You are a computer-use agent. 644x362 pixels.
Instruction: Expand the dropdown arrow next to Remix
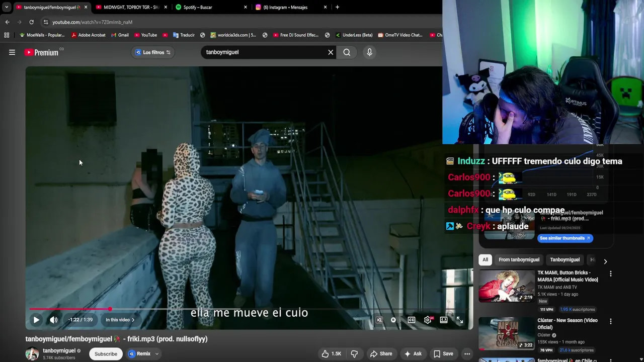(157, 354)
